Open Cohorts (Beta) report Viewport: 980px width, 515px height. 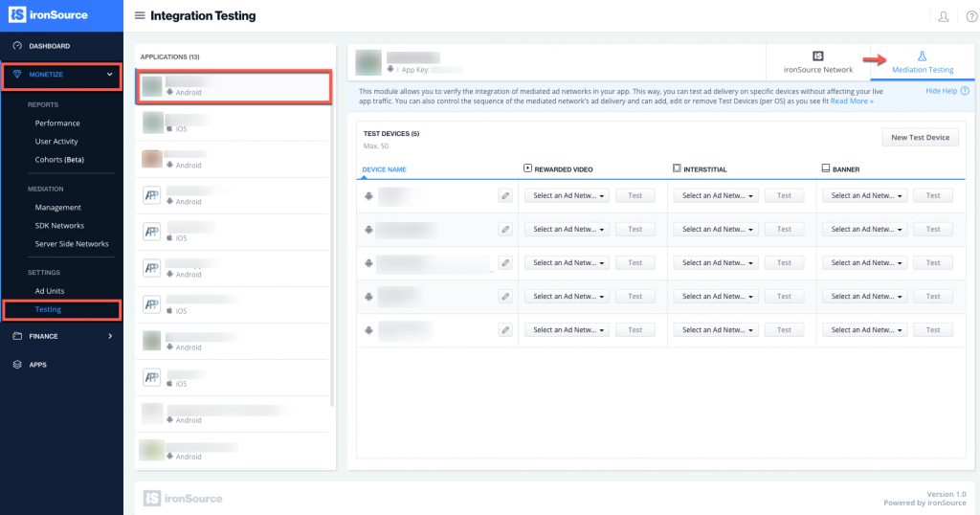point(59,159)
